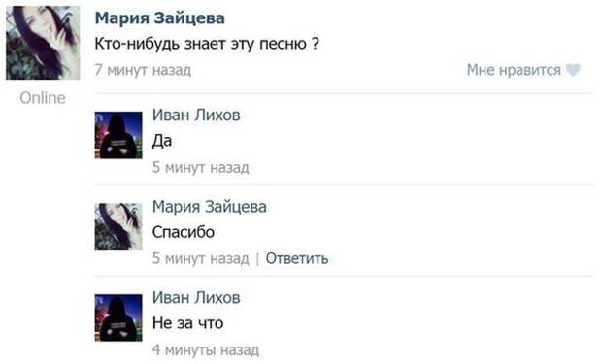The image size is (602, 364).
Task: Open Иван Лихов's avatar beside the Да comment
Action: tap(118, 135)
